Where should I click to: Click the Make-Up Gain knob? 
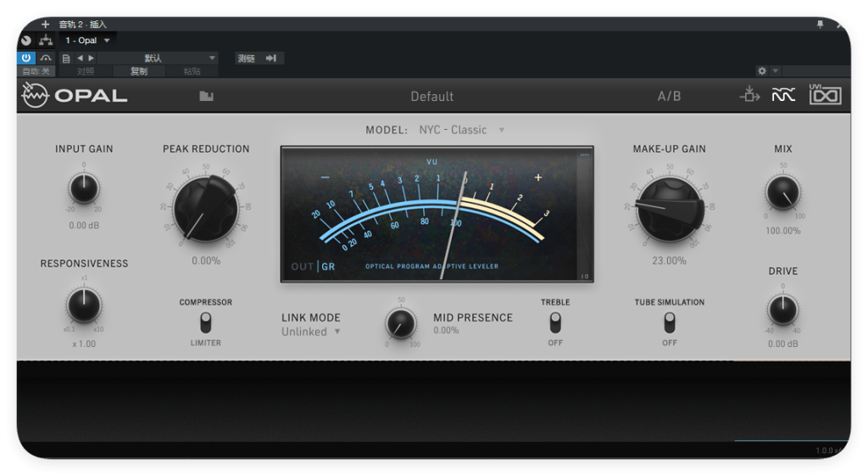pos(670,209)
